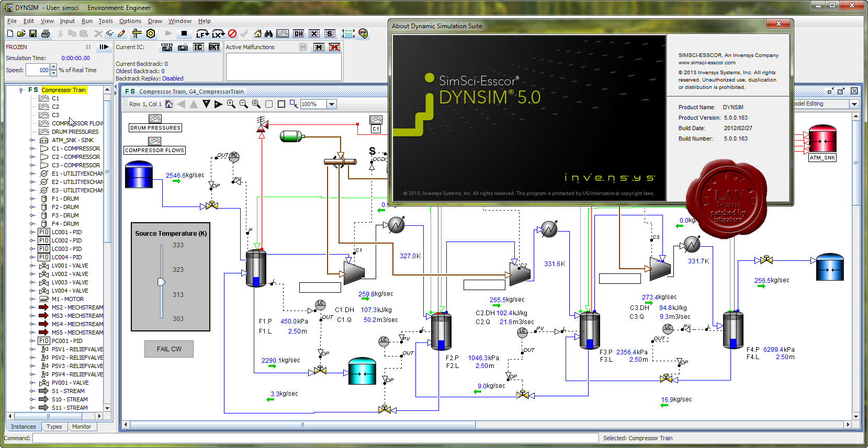Click the crossed-out M malfunction icon
This screenshot has height=448, width=868.
tap(334, 47)
